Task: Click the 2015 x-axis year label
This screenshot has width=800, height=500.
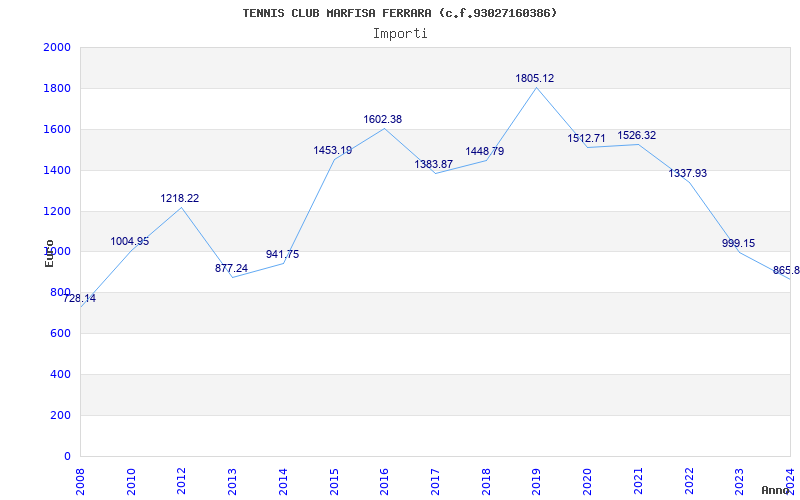Action: tap(334, 481)
